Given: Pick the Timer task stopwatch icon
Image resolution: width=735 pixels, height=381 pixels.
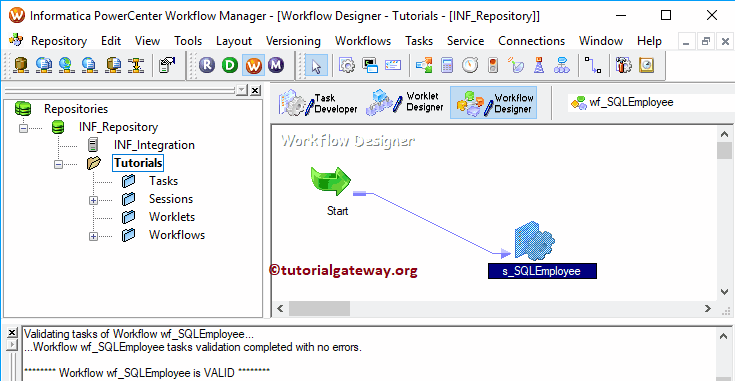Looking at the screenshot, I should coord(470,65).
